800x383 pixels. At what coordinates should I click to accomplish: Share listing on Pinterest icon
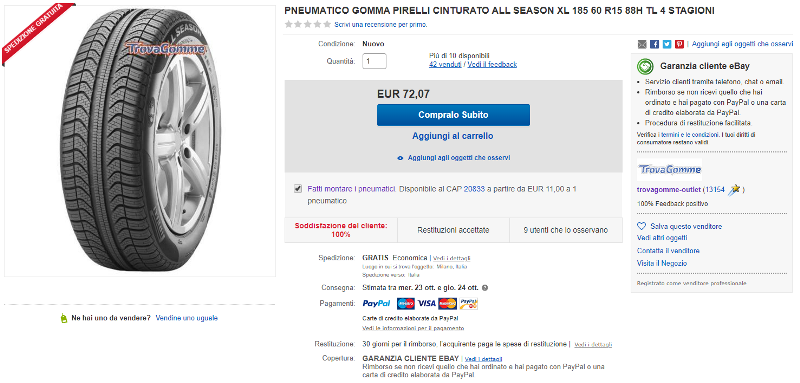point(679,44)
